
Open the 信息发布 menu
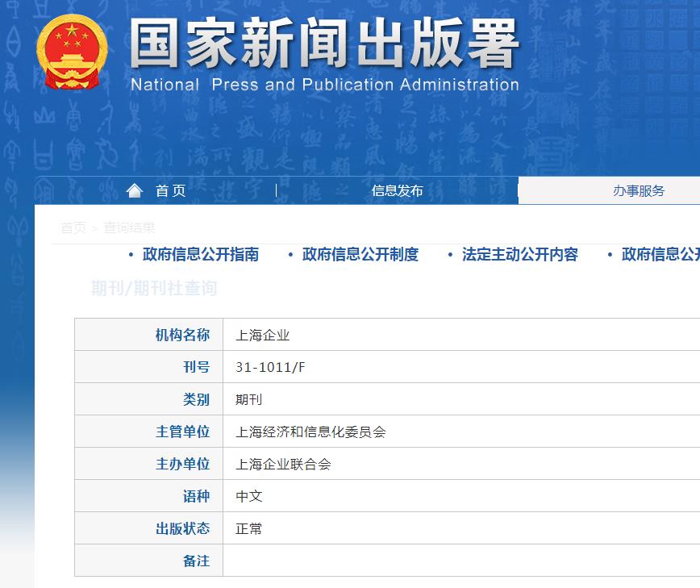[396, 190]
